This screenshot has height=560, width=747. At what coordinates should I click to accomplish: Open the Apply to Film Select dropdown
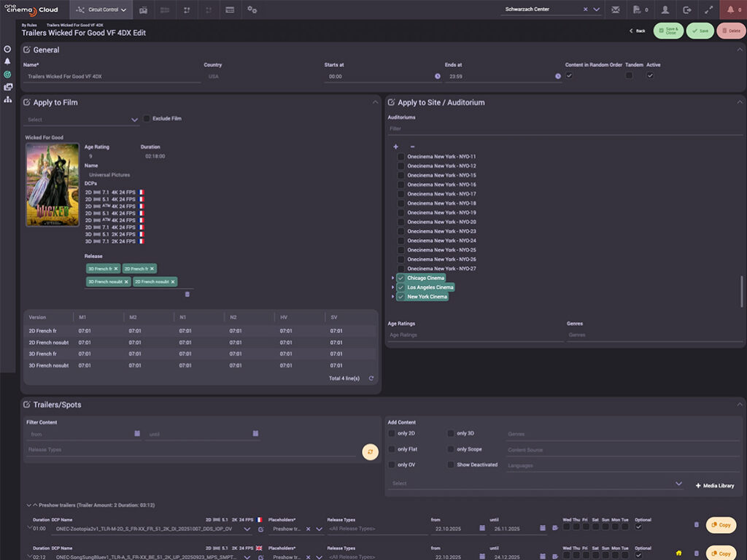pyautogui.click(x=82, y=120)
